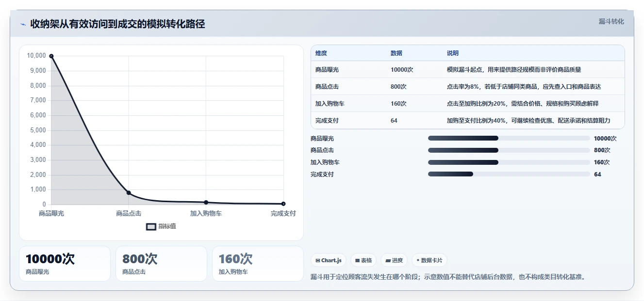Screen dimensions: 644x301
Task: Toggle the 指标值 legend swatch
Action: [x=151, y=226]
